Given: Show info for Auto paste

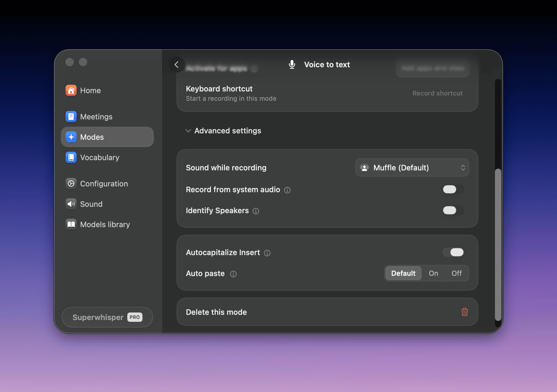Looking at the screenshot, I should pos(233,274).
